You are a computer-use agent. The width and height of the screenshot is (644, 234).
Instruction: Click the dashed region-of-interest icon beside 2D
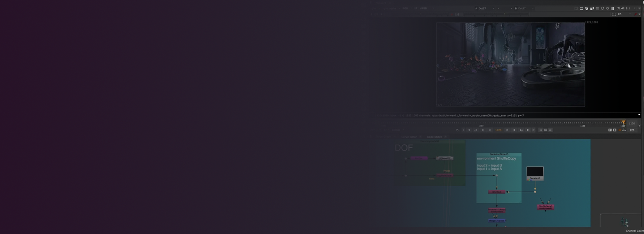tap(614, 14)
